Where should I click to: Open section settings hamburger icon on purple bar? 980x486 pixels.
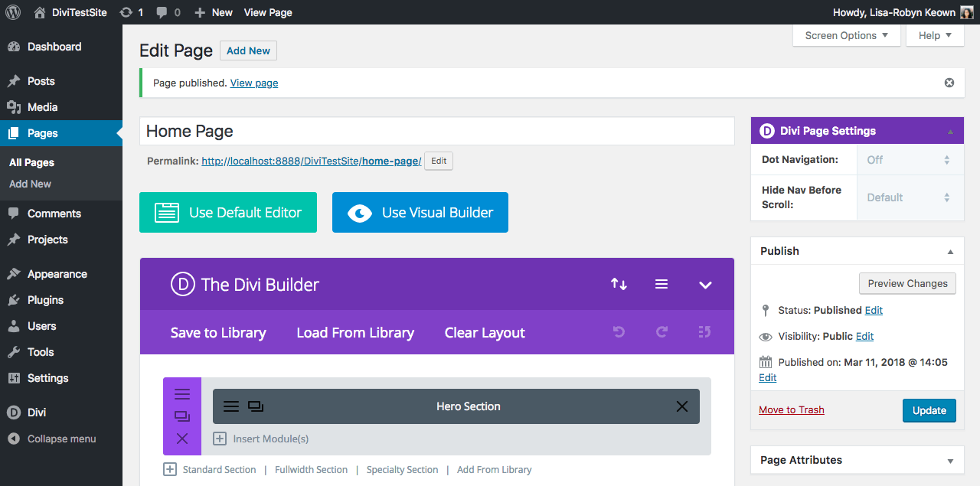click(x=182, y=394)
